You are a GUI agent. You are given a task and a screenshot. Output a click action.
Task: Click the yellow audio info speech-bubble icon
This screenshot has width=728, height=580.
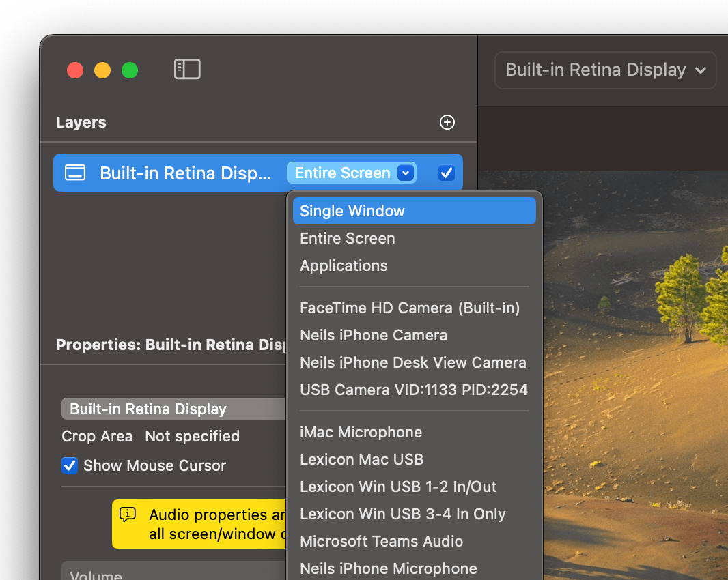pos(128,514)
